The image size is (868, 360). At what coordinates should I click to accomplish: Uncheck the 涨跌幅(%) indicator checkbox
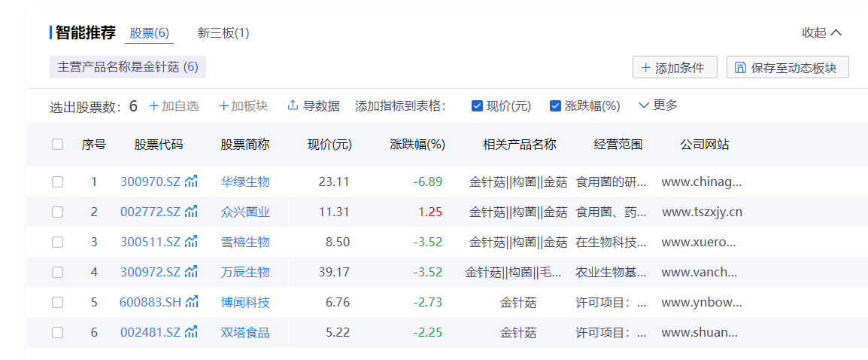click(556, 106)
